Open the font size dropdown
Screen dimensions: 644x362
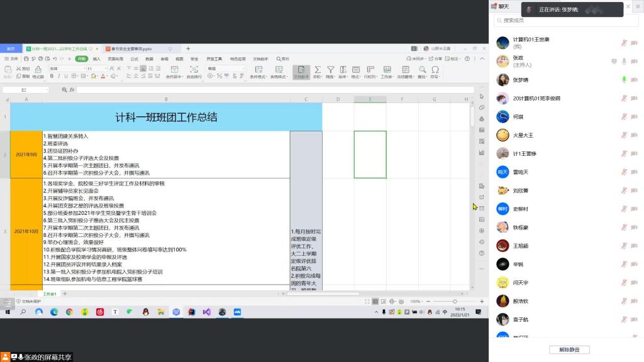(x=97, y=68)
